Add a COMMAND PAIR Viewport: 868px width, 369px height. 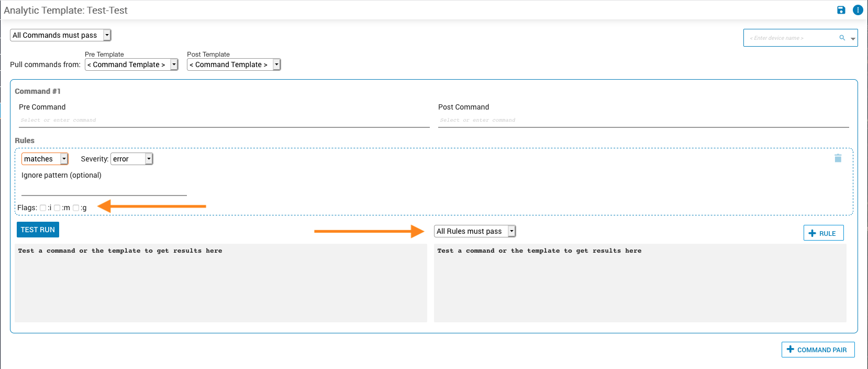pos(818,350)
